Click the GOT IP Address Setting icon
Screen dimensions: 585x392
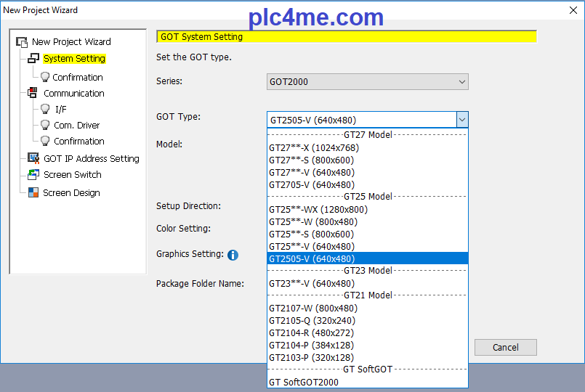pyautogui.click(x=33, y=158)
